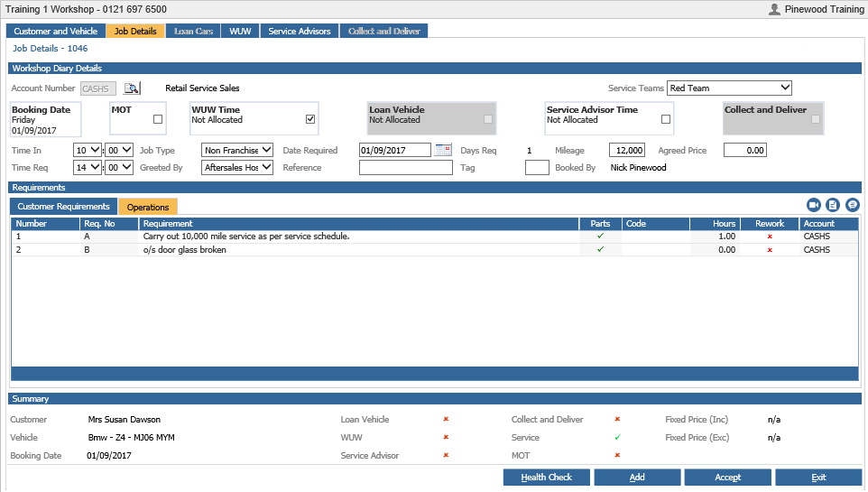Open the Job Type dropdown
868x492 pixels.
pyautogui.click(x=237, y=150)
